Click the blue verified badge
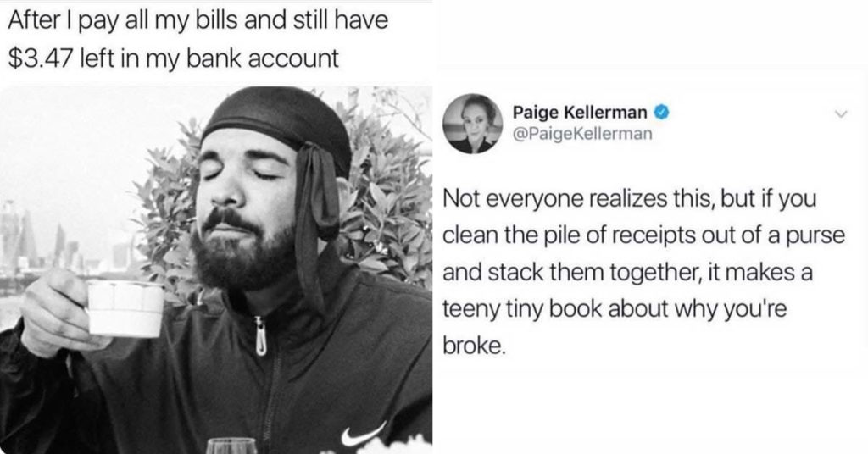Image resolution: width=868 pixels, height=454 pixels. coord(661,113)
